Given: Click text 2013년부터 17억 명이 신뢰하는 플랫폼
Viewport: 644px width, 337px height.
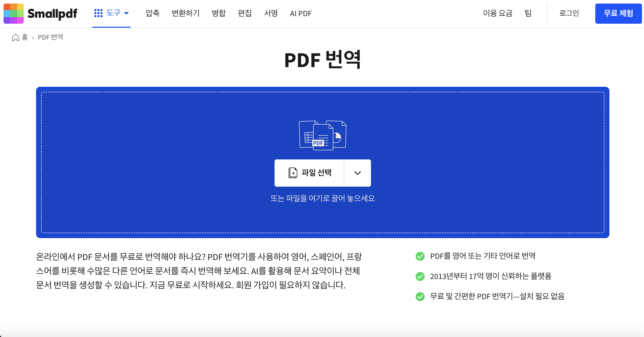Looking at the screenshot, I should [491, 276].
